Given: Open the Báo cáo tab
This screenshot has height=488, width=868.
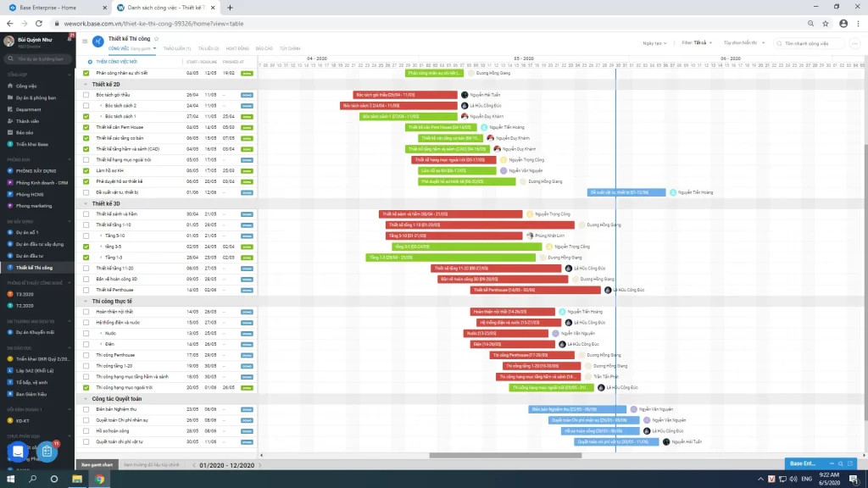Looking at the screenshot, I should (264, 49).
